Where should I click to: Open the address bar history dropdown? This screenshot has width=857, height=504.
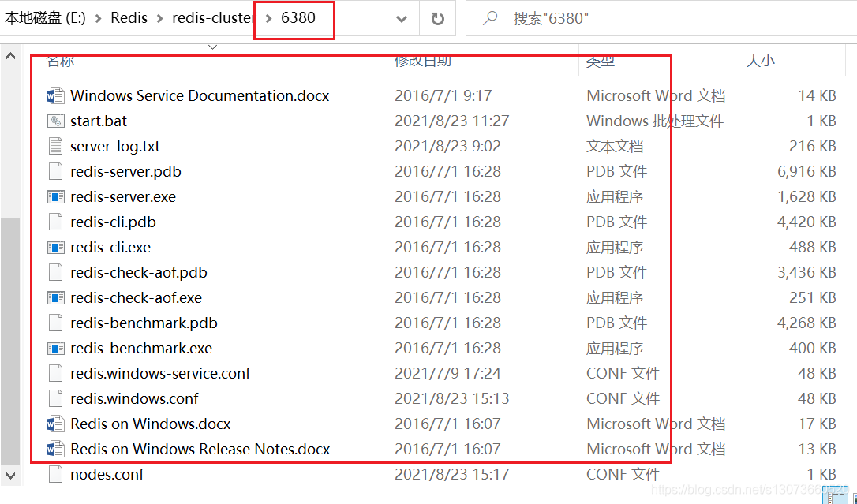[x=402, y=18]
